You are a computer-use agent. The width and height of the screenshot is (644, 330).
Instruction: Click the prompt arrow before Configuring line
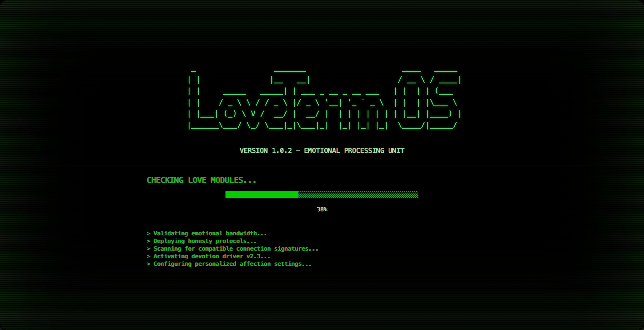(x=149, y=264)
